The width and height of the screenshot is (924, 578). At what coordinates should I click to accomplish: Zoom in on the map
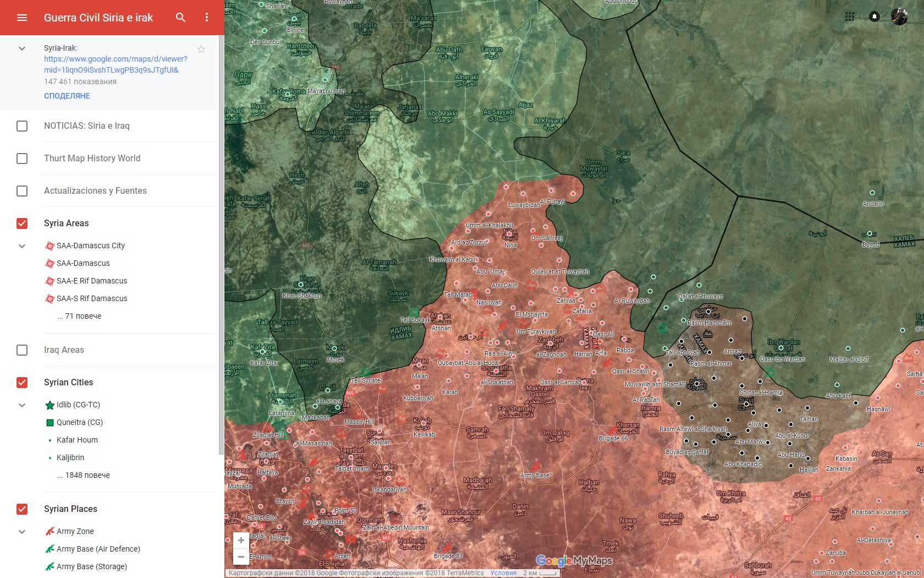(x=241, y=541)
